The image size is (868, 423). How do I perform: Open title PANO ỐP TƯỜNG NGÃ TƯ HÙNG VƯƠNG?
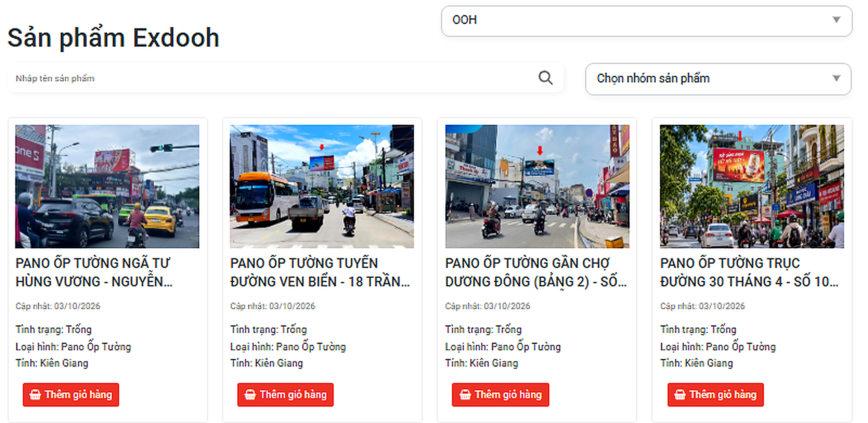(x=94, y=272)
